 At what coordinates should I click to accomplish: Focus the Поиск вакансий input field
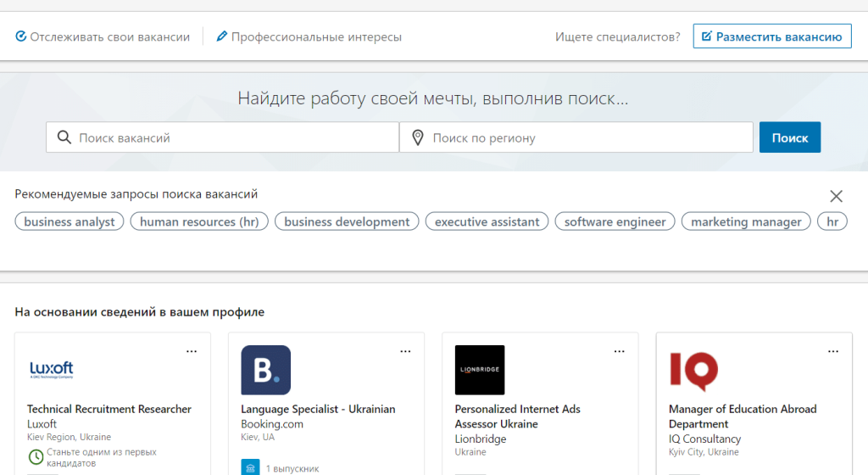coord(223,137)
